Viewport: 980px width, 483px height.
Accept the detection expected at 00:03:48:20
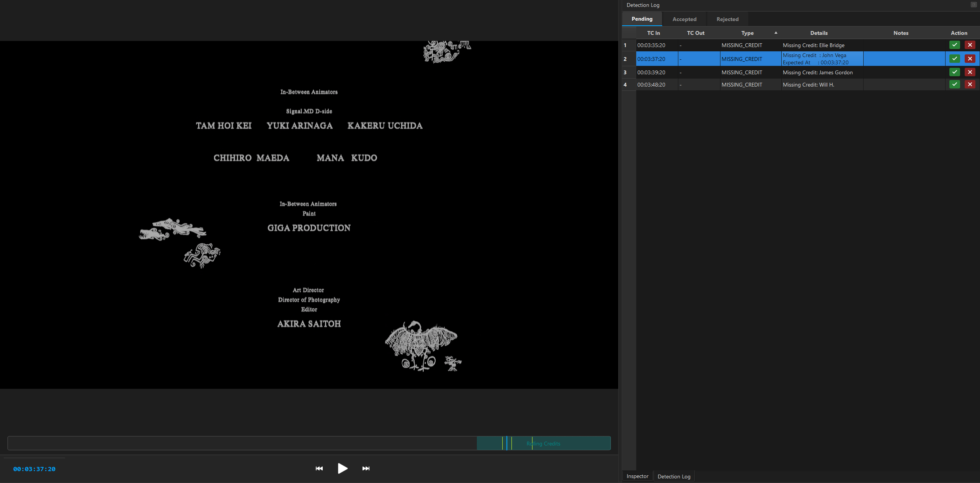(954, 84)
